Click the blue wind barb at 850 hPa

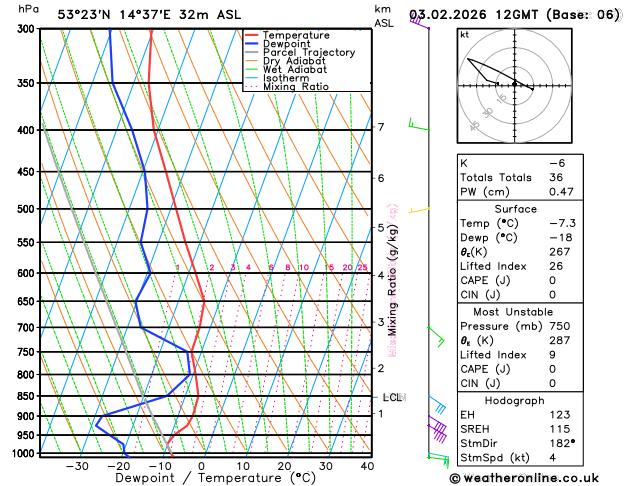pos(437,405)
